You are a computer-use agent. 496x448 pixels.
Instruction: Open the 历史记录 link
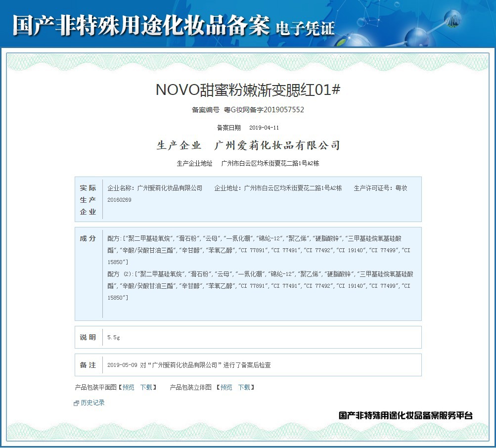click(92, 403)
